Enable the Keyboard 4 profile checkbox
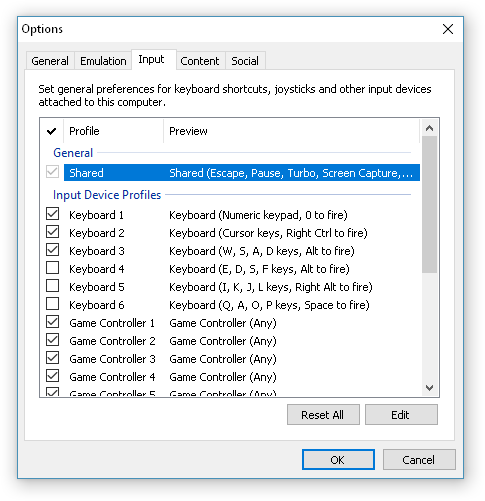 [53, 268]
